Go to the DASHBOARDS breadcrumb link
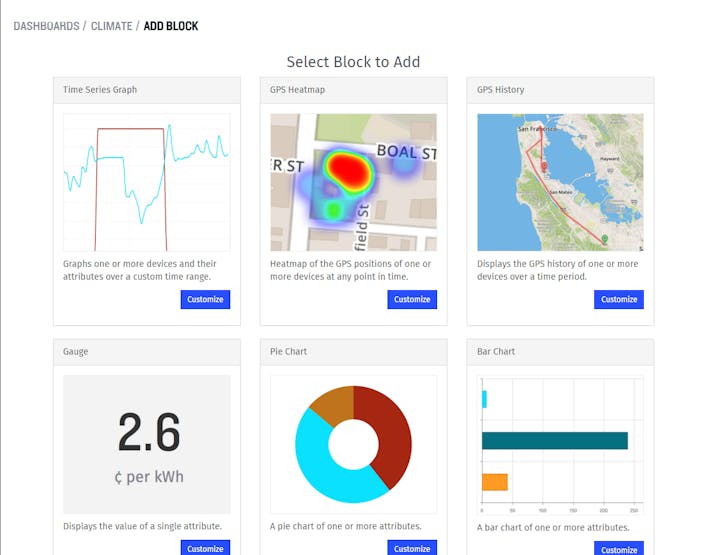Screen dimensions: 704x555 pyautogui.click(x=46, y=26)
